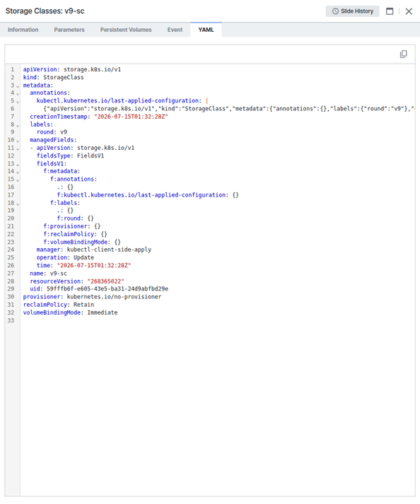Open the Event tab
420x504 pixels.
175,30
